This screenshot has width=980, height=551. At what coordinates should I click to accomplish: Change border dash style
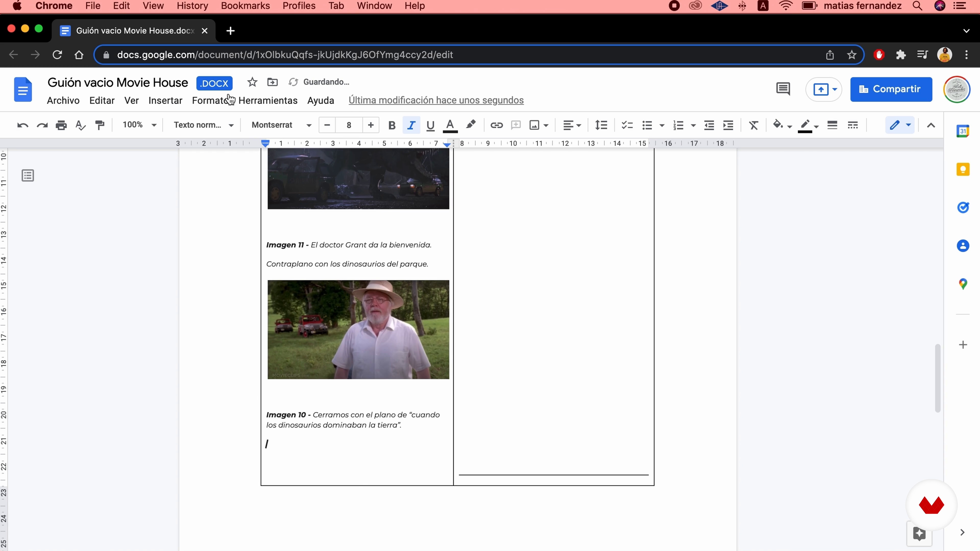click(x=853, y=125)
